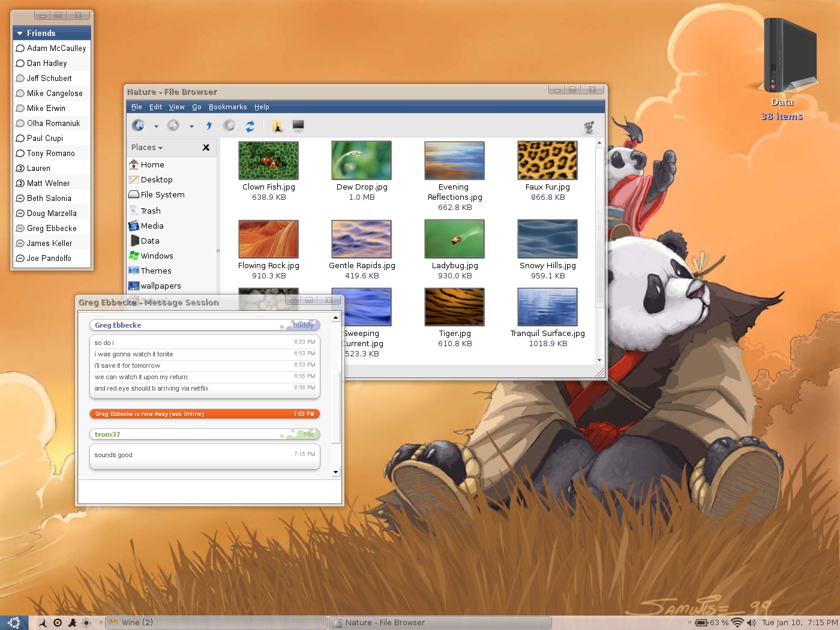Select Tony Romano in the buddy list

(52, 153)
